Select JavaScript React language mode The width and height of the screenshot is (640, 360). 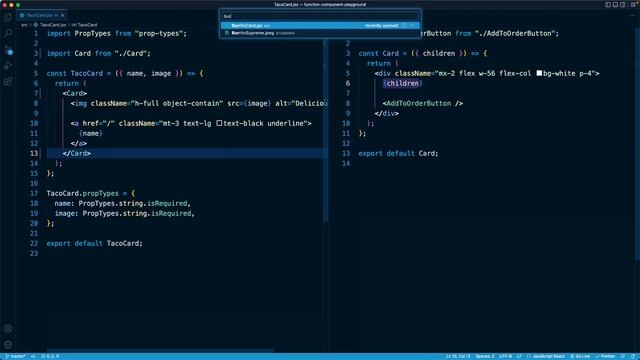click(546, 356)
